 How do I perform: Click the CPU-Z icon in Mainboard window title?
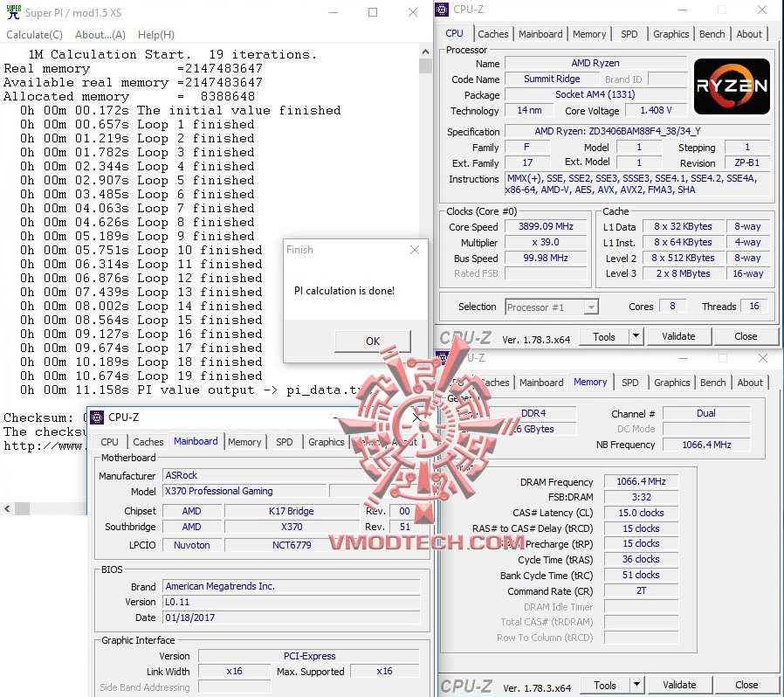97,417
